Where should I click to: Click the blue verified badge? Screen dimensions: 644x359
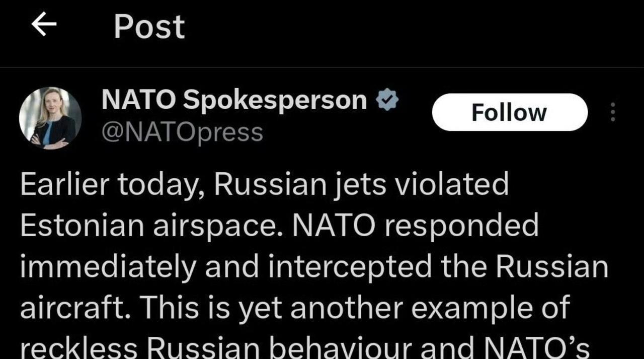tap(387, 100)
